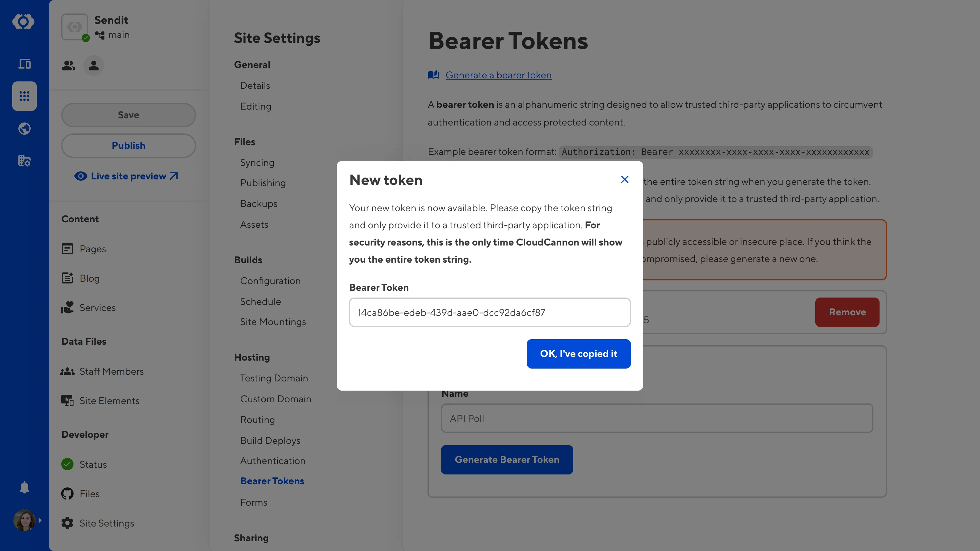Open the globe domains icon
This screenshot has height=551, width=980.
coord(24,129)
